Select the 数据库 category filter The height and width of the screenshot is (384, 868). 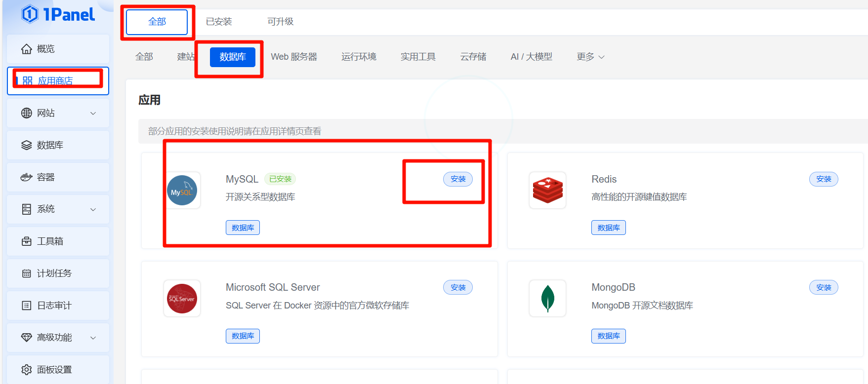(233, 57)
